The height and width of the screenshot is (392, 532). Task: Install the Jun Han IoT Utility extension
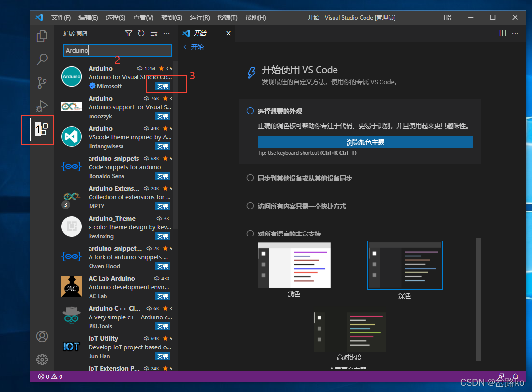click(x=163, y=356)
